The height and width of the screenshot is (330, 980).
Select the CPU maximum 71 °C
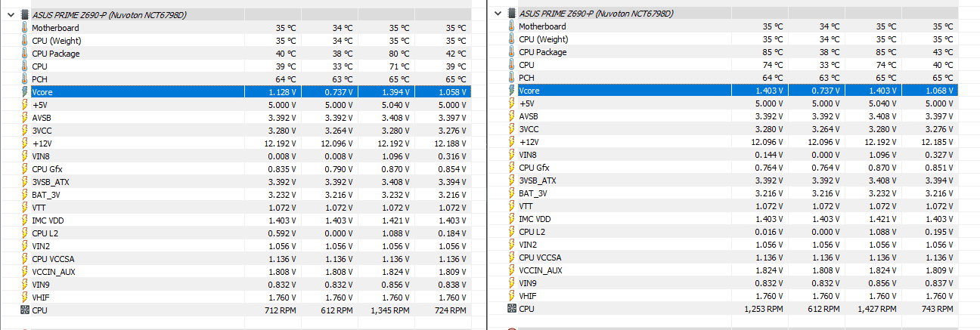tap(399, 66)
